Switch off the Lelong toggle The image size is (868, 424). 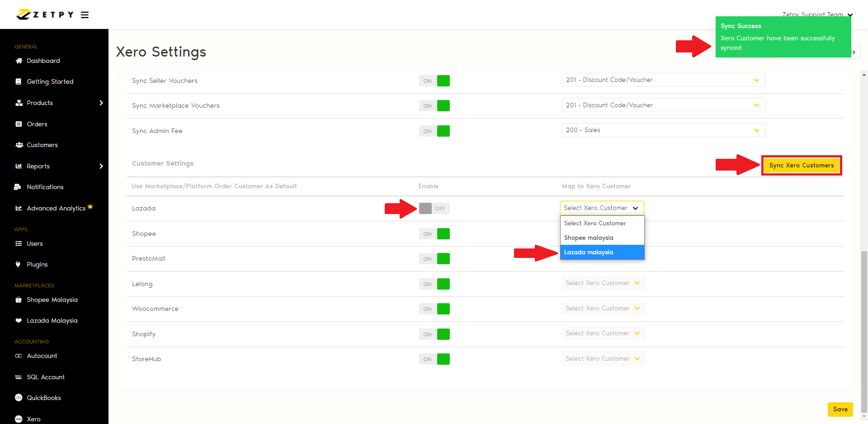[434, 284]
